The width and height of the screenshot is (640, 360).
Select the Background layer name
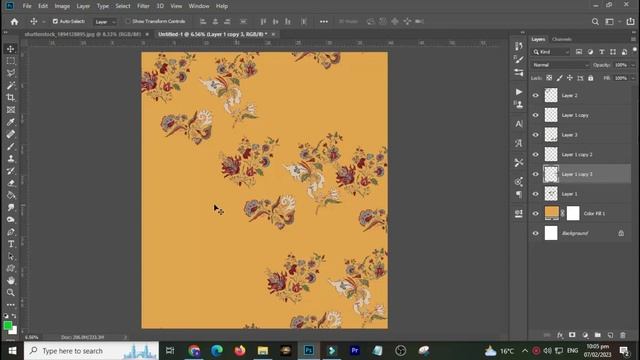point(575,233)
